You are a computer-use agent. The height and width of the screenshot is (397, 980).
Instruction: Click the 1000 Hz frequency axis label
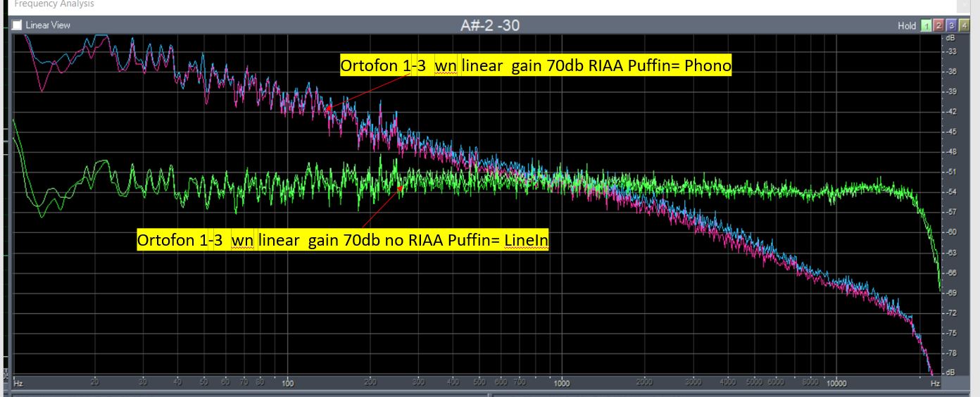tap(561, 384)
